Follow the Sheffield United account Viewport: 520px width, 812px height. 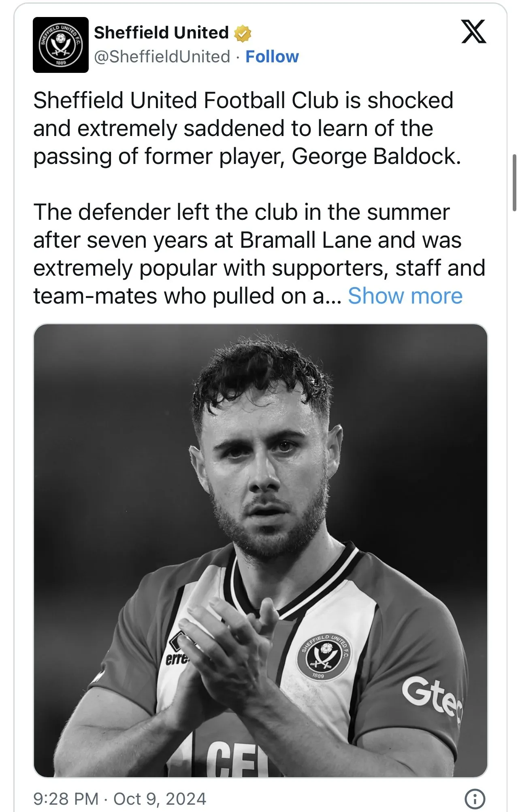tap(272, 57)
